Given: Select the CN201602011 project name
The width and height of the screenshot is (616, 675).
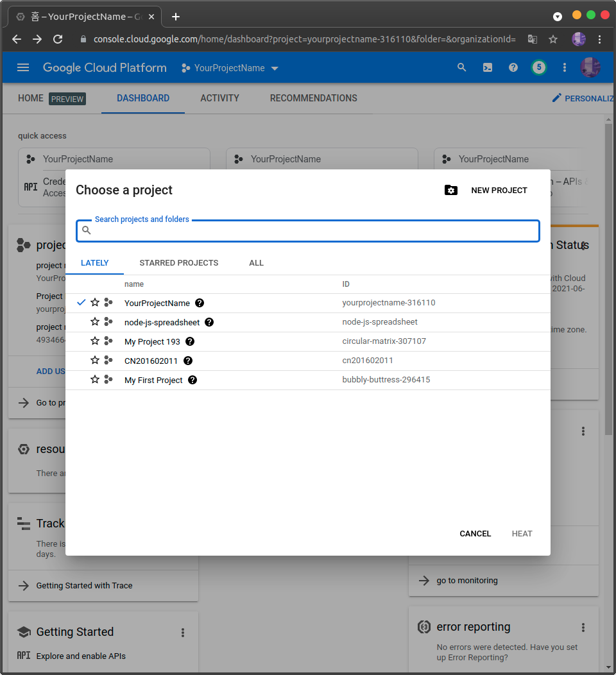Looking at the screenshot, I should coord(151,361).
